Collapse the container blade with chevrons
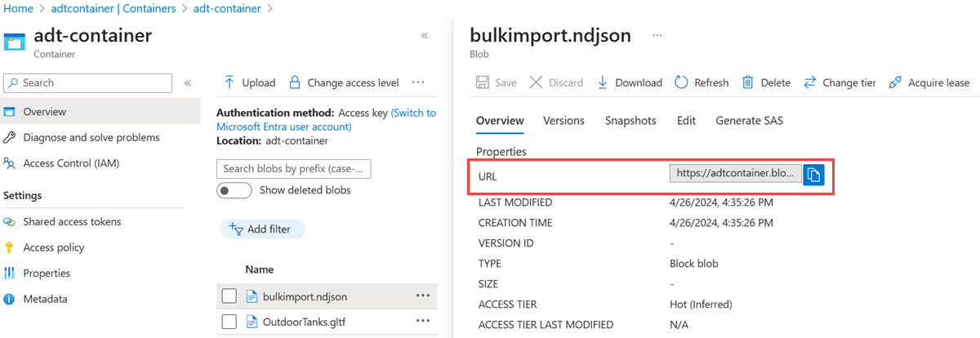Viewport: 980px width, 338px height. click(425, 36)
